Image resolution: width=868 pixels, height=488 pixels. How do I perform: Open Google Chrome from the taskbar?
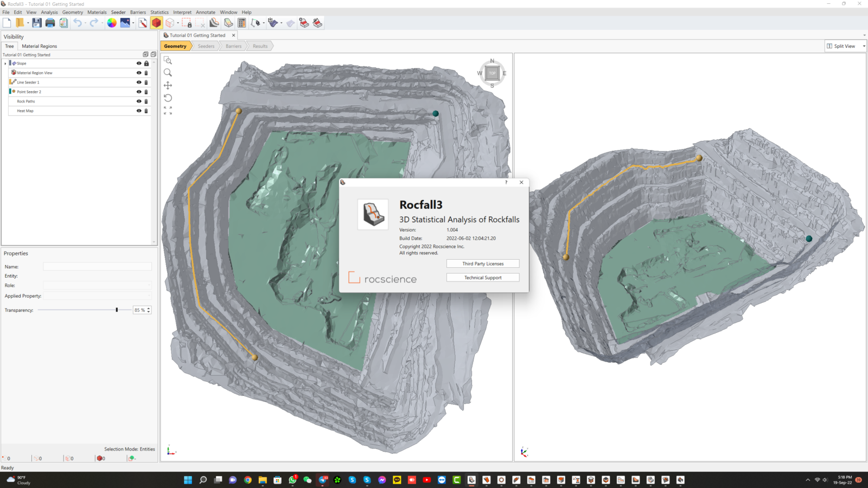point(248,480)
